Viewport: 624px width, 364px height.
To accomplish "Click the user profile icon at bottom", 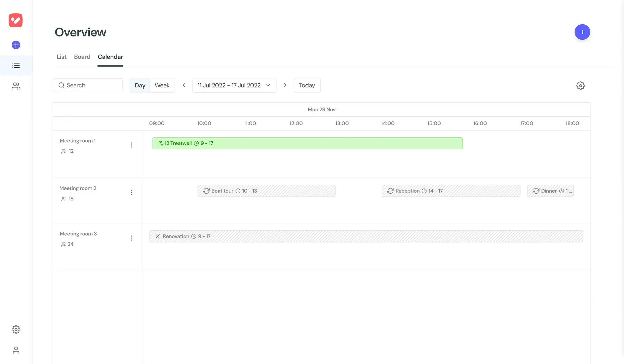I will point(16,350).
